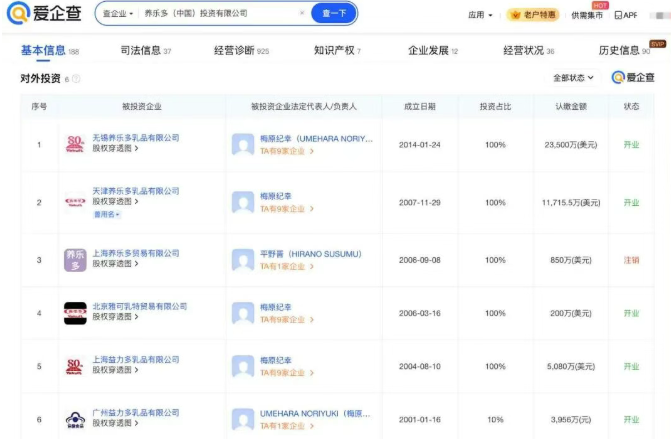Click the 广州益力多乳品有限公司 logo icon

pyautogui.click(x=75, y=419)
